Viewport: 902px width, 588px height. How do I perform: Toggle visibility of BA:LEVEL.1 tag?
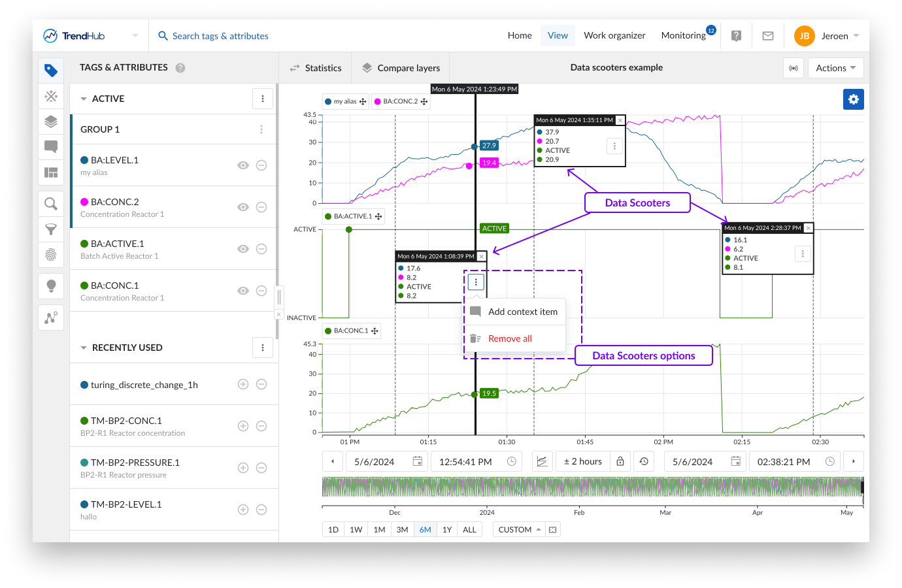[243, 165]
